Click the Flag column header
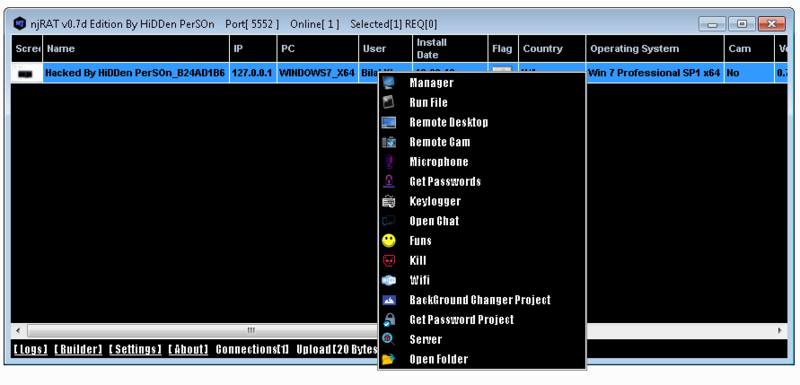 pyautogui.click(x=504, y=49)
